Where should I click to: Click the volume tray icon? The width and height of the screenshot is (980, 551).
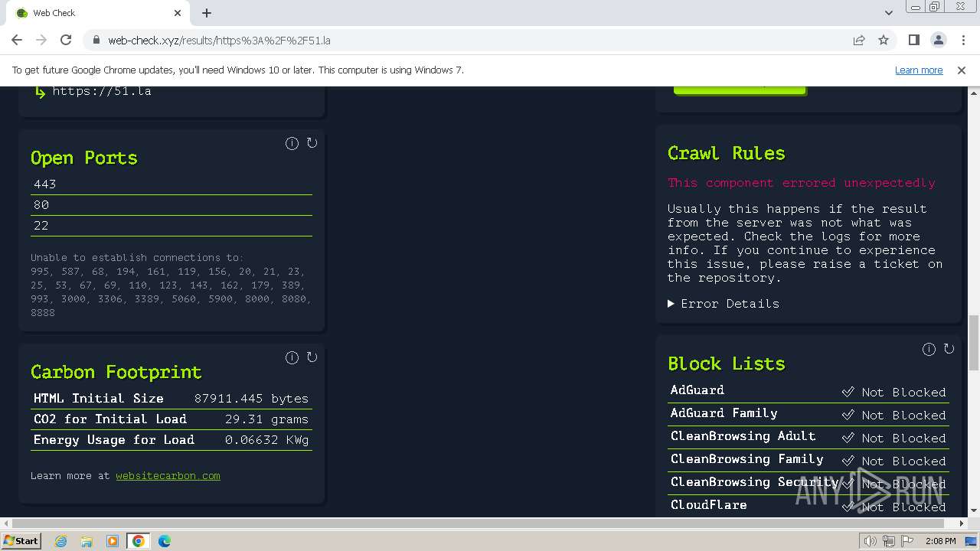tap(871, 541)
